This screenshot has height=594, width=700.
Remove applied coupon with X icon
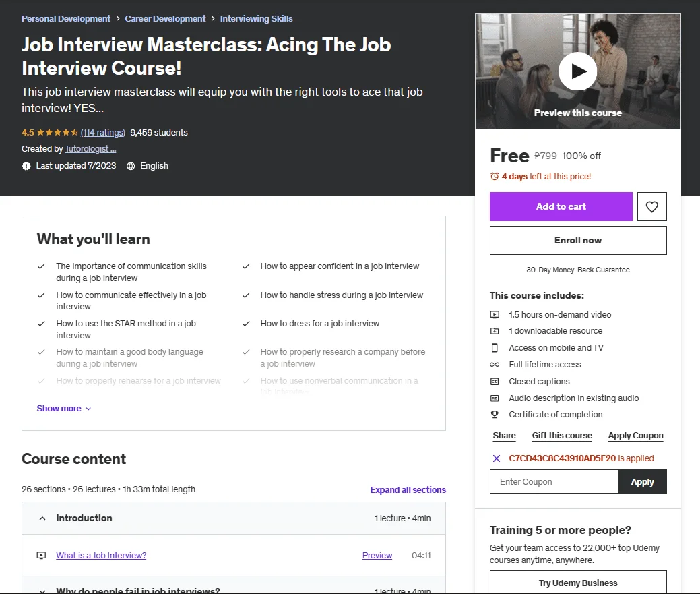(x=497, y=458)
